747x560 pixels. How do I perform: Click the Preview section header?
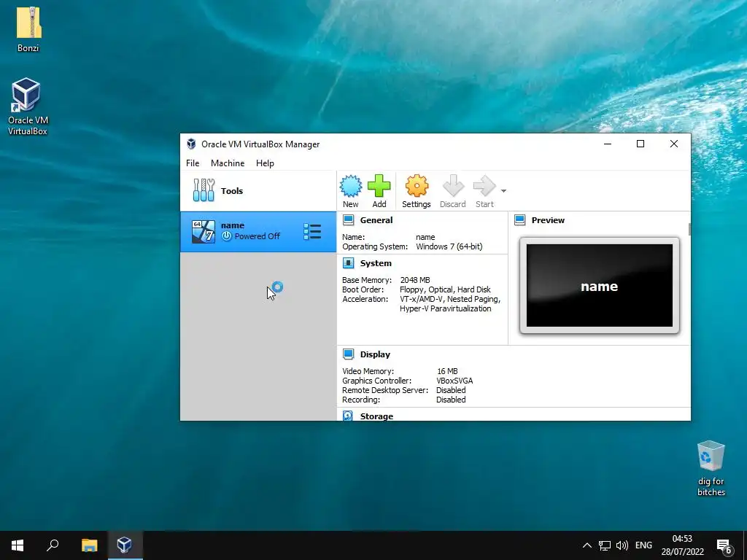548,220
